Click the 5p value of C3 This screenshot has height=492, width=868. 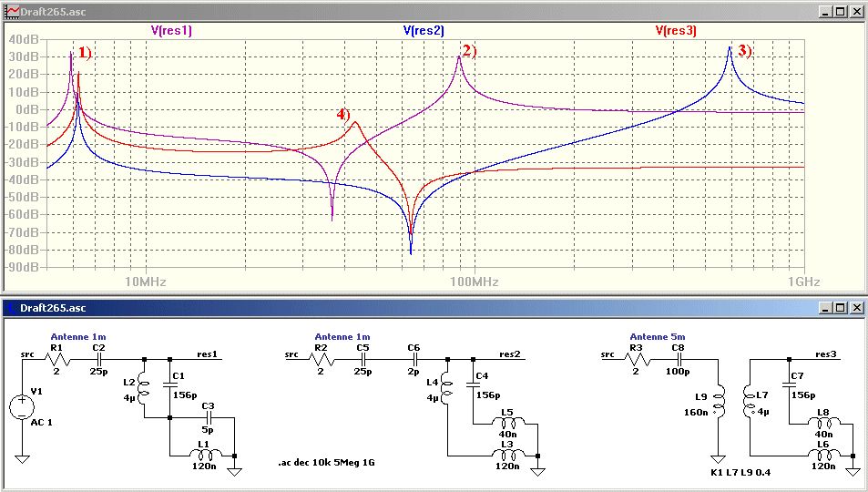click(207, 429)
